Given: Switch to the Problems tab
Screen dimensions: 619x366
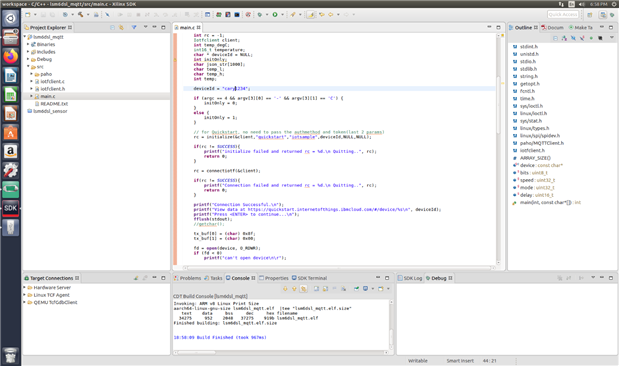Looking at the screenshot, I should pyautogui.click(x=188, y=278).
